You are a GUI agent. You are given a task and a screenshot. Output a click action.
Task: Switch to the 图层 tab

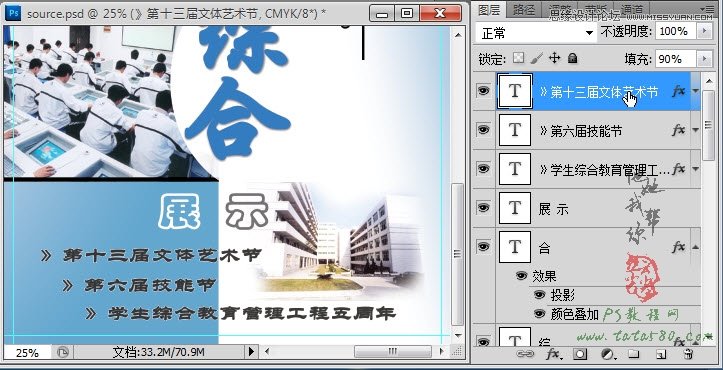[x=490, y=10]
